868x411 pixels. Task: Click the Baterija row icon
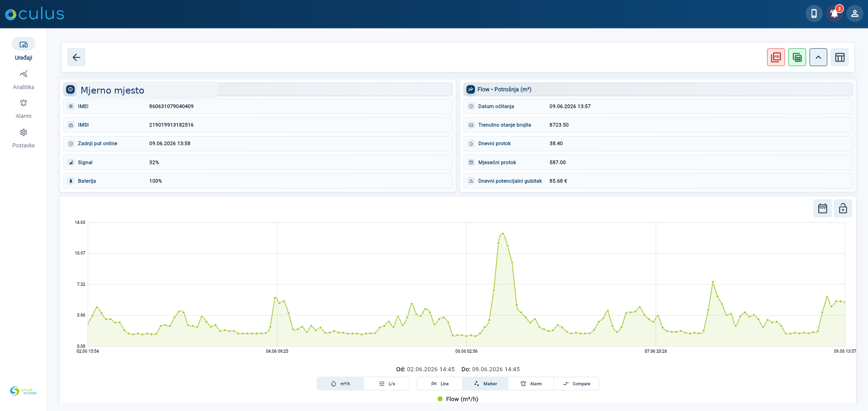(71, 181)
